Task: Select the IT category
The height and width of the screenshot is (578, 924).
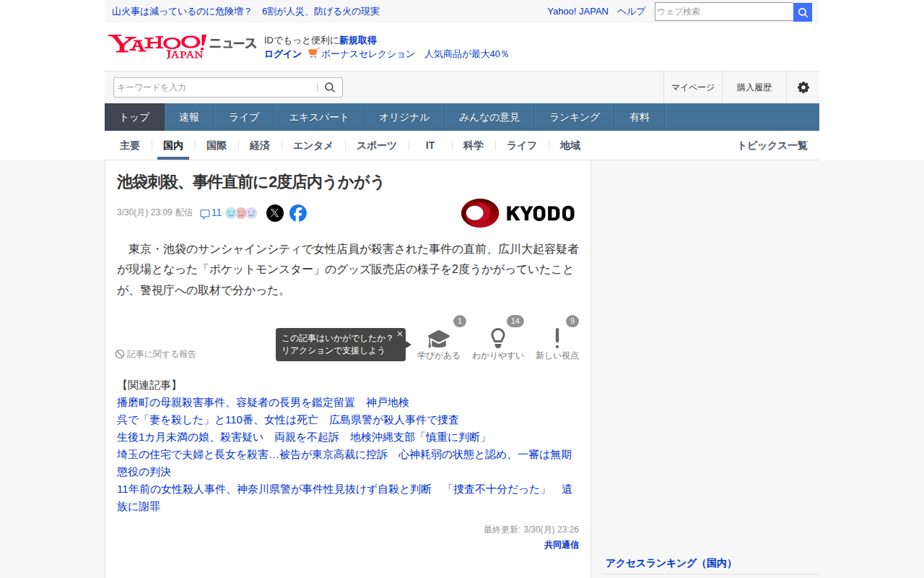Action: [430, 145]
